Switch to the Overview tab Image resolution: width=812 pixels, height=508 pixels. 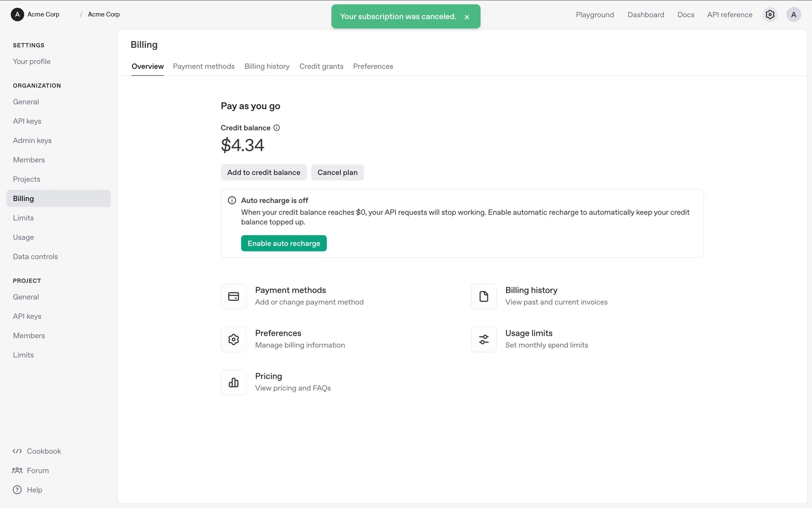148,66
